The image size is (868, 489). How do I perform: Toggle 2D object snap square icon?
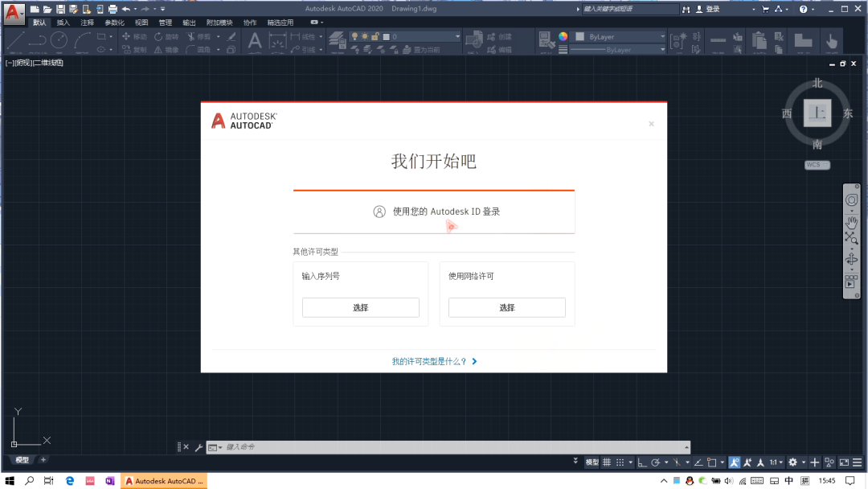(712, 462)
